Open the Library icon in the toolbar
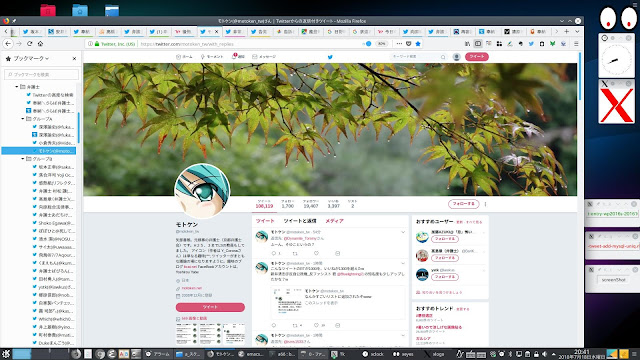This screenshot has width=640, height=360. (x=467, y=44)
